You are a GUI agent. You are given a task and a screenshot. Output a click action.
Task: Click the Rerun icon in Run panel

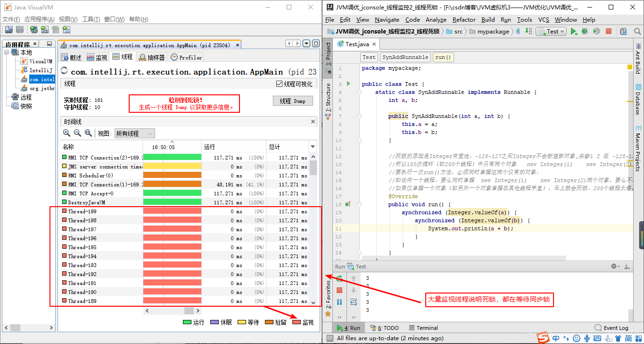(x=339, y=278)
